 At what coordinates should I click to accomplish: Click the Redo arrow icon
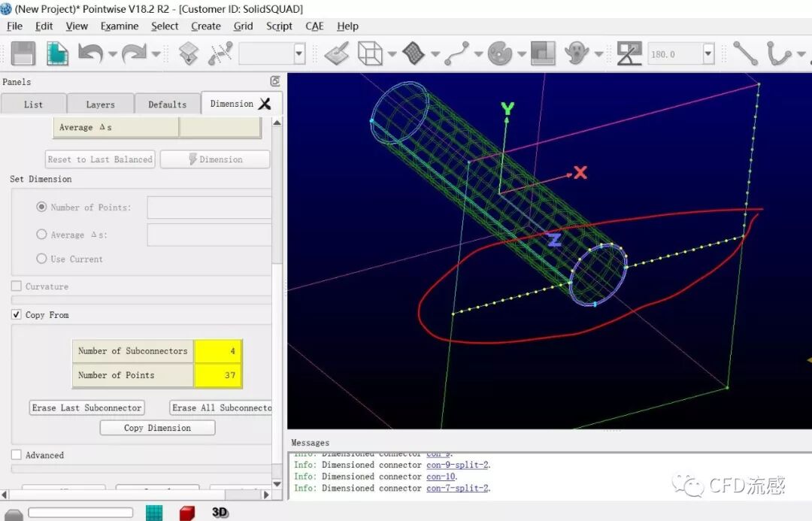point(134,53)
